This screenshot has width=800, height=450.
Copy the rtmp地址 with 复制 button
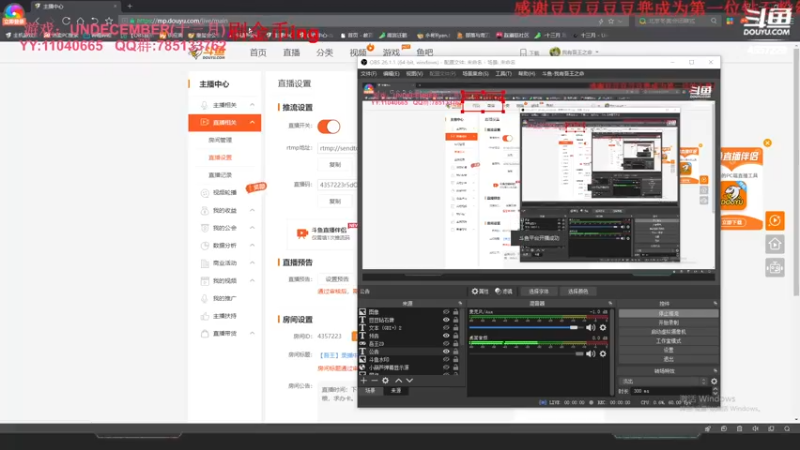click(335, 165)
